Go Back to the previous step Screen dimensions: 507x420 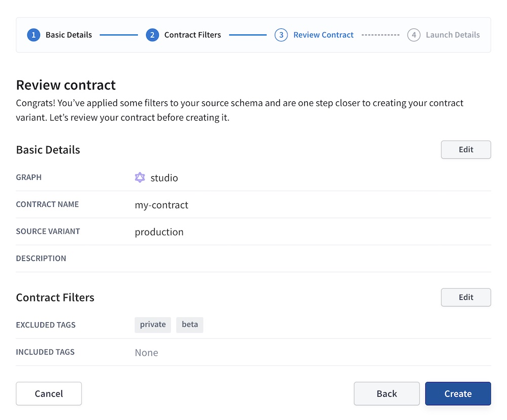click(386, 393)
